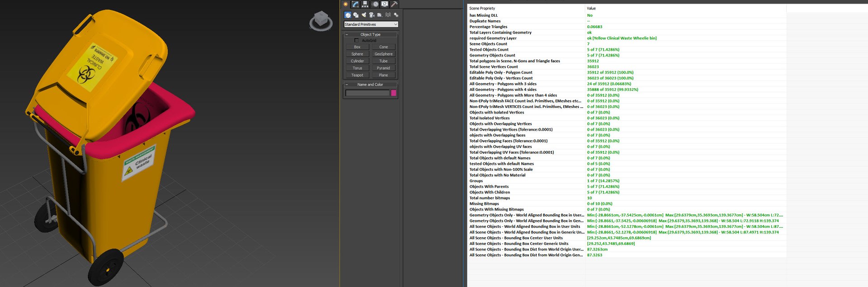The height and width of the screenshot is (287, 868).
Task: Select the Torus button
Action: tap(357, 68)
